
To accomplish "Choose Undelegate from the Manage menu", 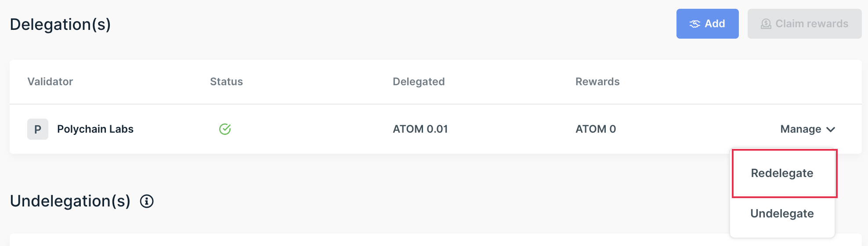I will tap(782, 213).
